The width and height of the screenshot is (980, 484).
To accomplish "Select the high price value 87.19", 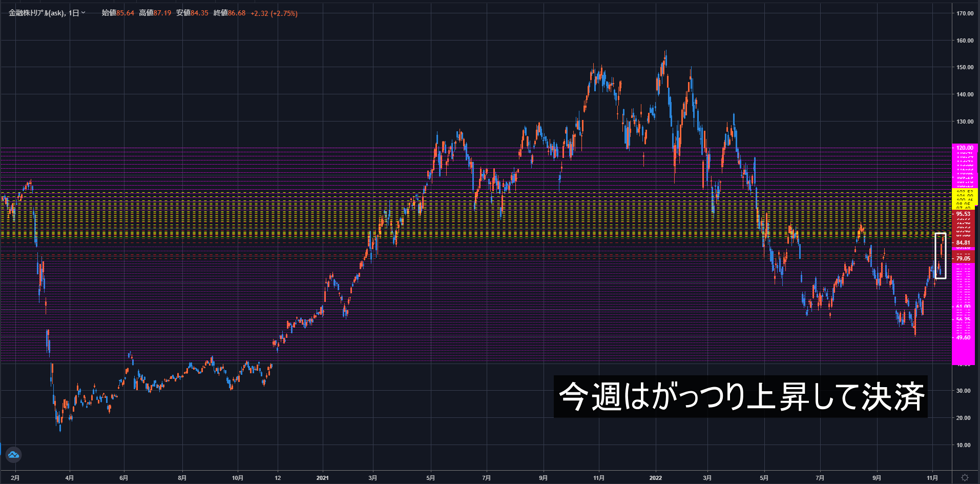I will [x=162, y=13].
